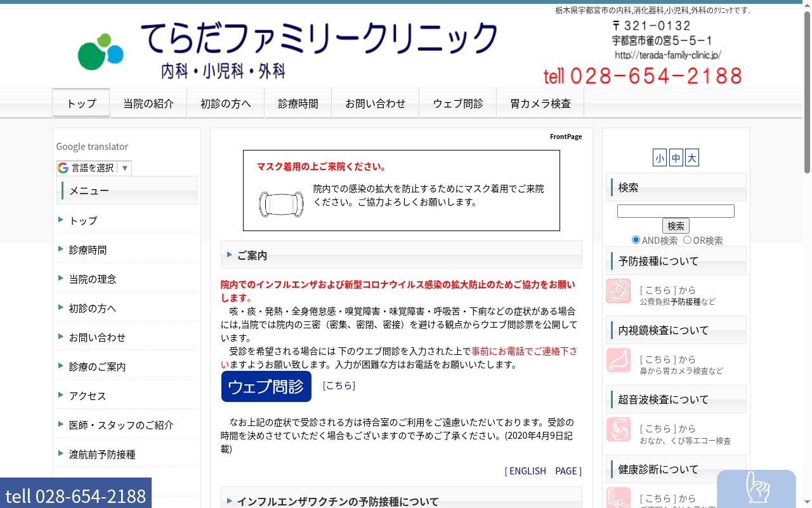Set font size to 小 (small)
Image resolution: width=812 pixels, height=508 pixels.
click(x=660, y=158)
